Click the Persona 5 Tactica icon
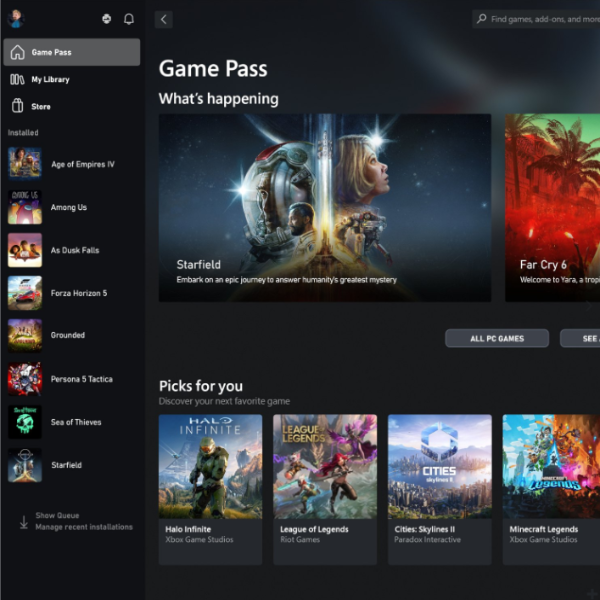Image resolution: width=600 pixels, height=600 pixels. (25, 379)
